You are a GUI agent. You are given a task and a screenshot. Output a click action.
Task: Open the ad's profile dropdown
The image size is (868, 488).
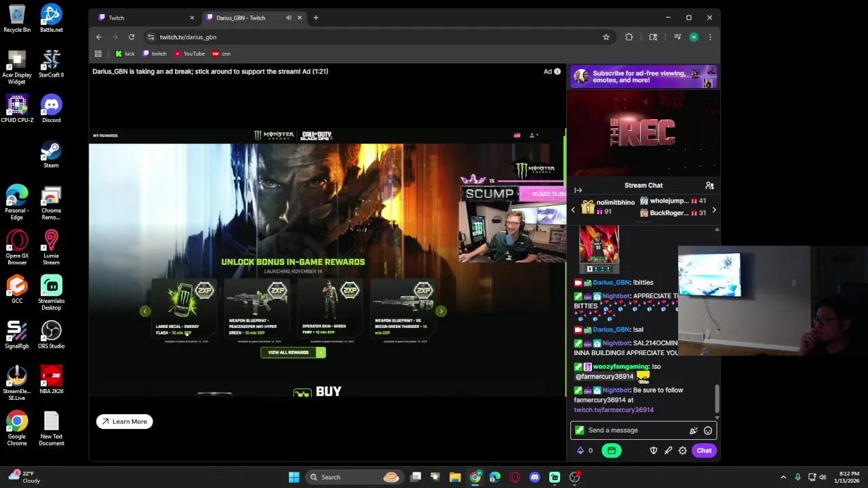tap(534, 136)
